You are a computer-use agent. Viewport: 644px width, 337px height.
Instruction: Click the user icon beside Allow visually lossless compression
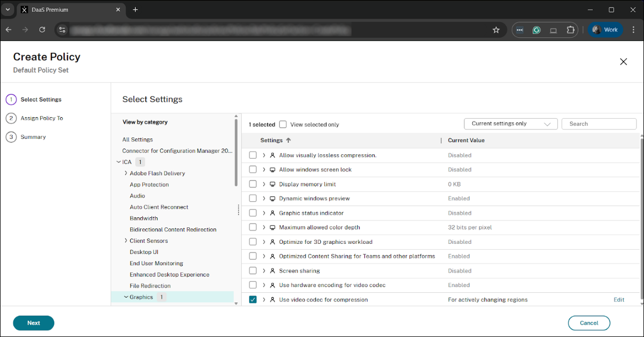click(273, 155)
